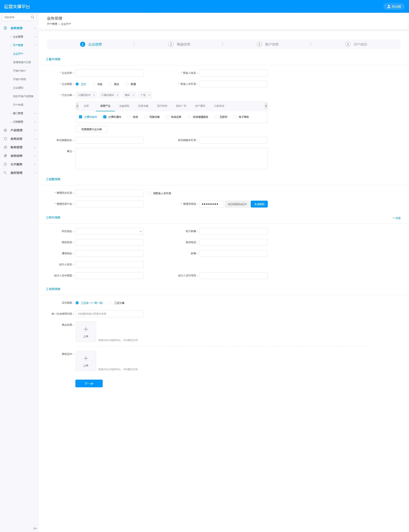Collapse the sidebar using bottom fold icon
The image size is (409, 532).
coord(35,528)
